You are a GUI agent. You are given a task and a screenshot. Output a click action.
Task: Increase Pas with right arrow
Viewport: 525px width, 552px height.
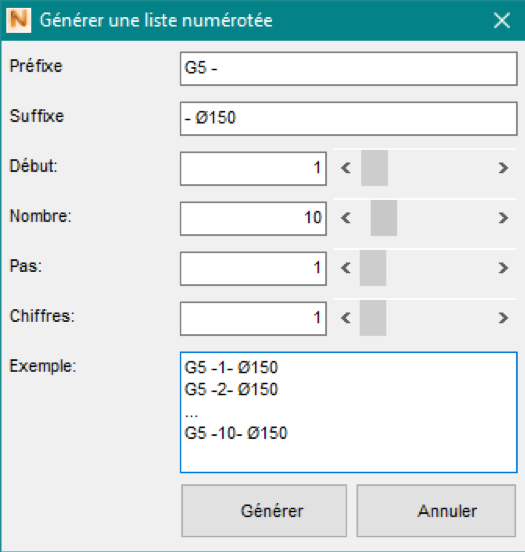504,268
